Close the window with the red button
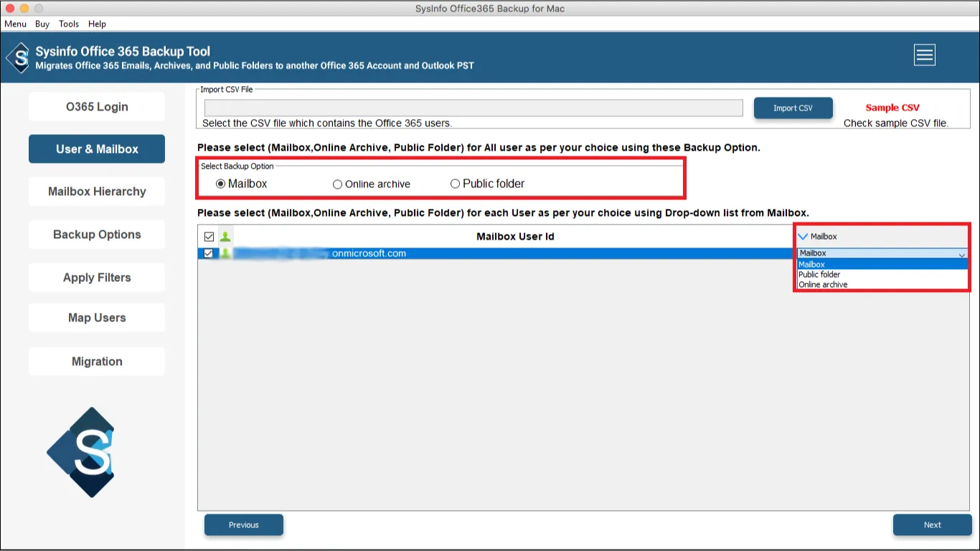 (10, 8)
